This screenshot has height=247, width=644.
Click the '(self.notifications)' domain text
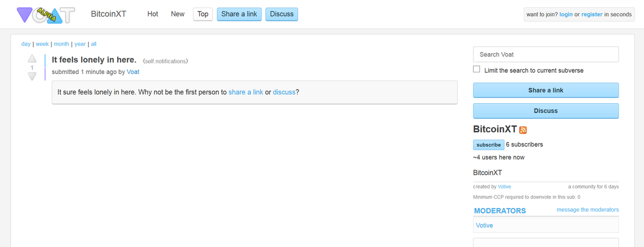click(165, 61)
